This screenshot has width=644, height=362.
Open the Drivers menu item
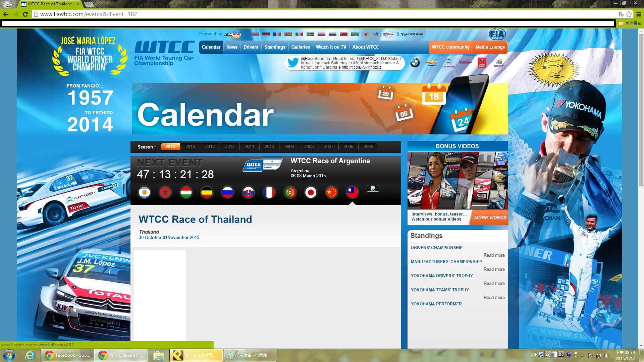point(251,47)
